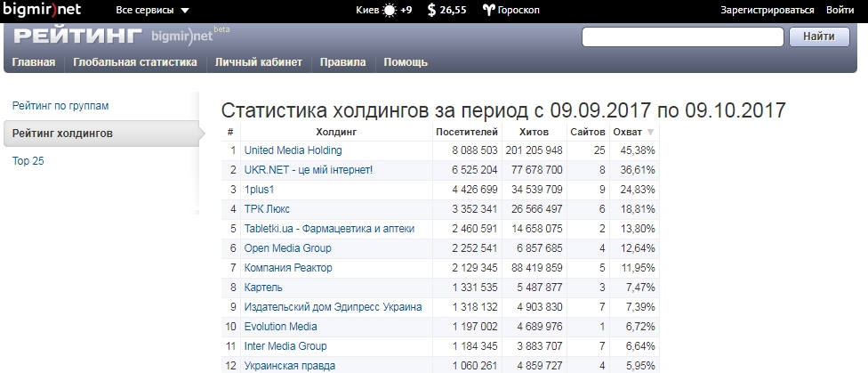868x373 pixels.
Task: Click hits value 201 205 948
Action: pyautogui.click(x=534, y=150)
